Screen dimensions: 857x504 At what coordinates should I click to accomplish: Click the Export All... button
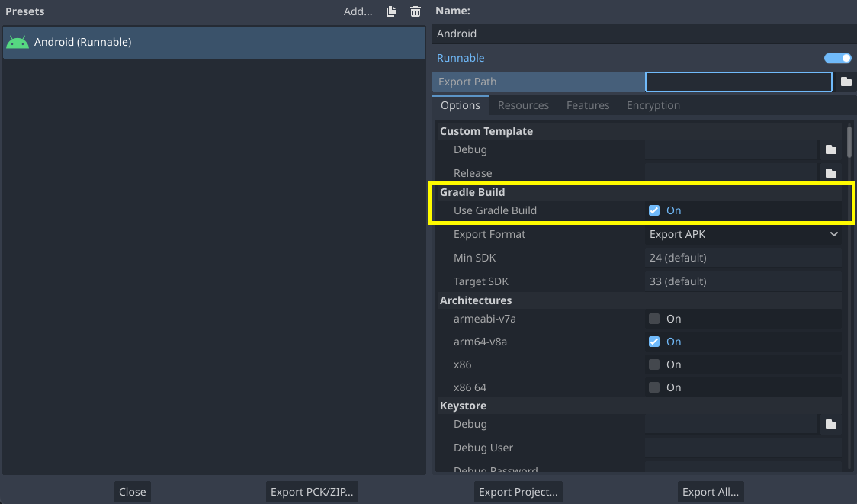[710, 491]
